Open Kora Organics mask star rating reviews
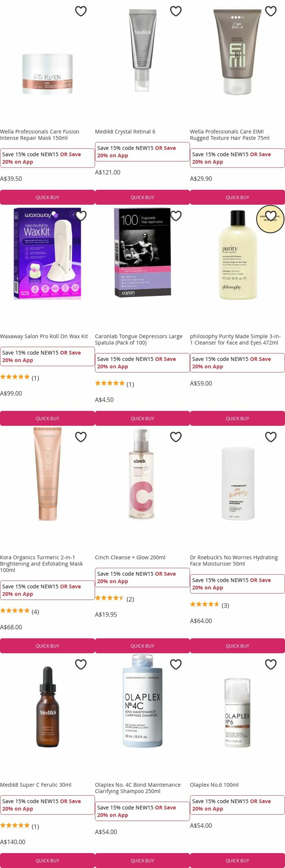This screenshot has height=868, width=285. coord(20,611)
